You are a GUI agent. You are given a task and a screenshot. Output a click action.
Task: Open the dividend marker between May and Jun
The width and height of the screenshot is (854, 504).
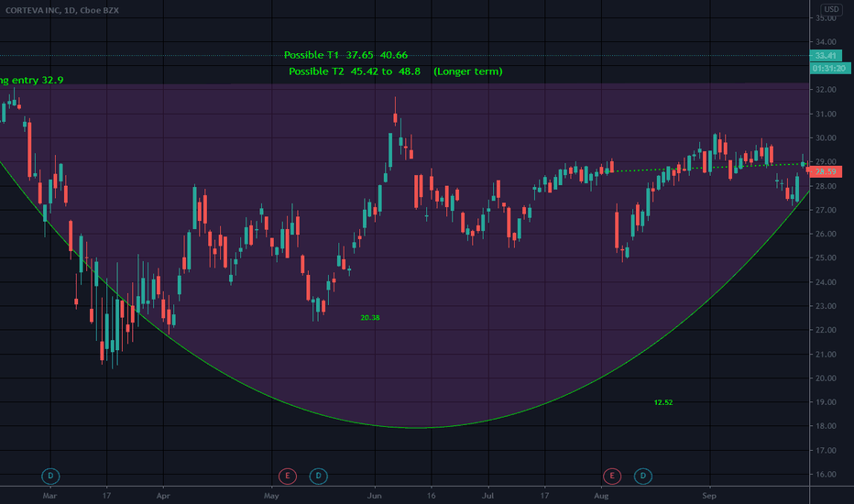coord(319,477)
